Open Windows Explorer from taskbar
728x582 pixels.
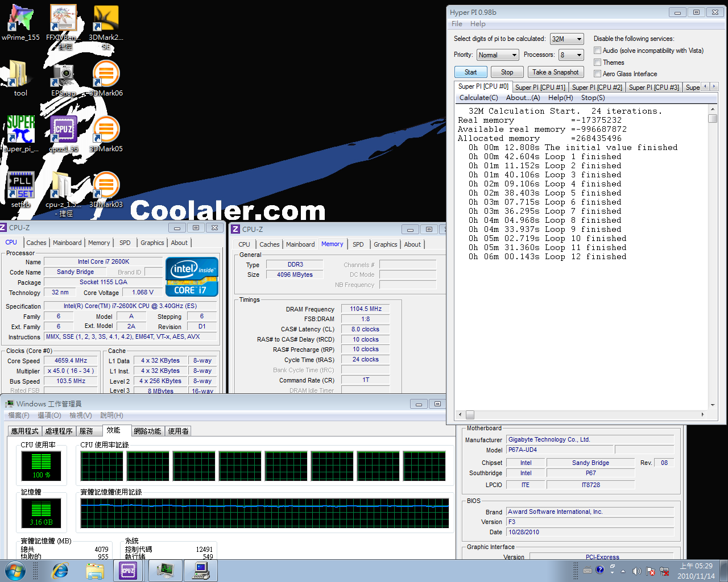95,571
